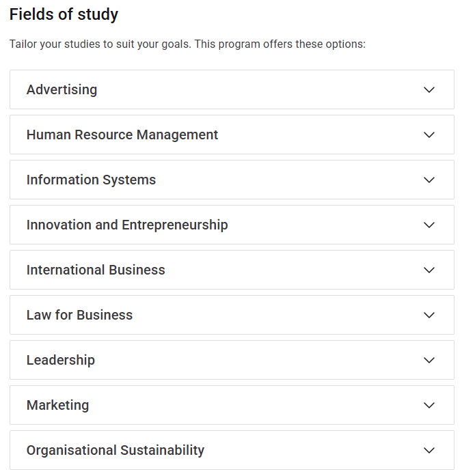The width and height of the screenshot is (462, 476).
Task: Expand Innovation and Entrepreneurship details
Action: click(127, 225)
